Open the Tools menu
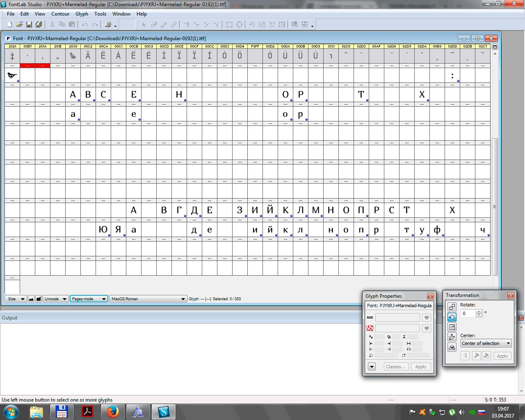The height and width of the screenshot is (420, 525). pyautogui.click(x=100, y=14)
